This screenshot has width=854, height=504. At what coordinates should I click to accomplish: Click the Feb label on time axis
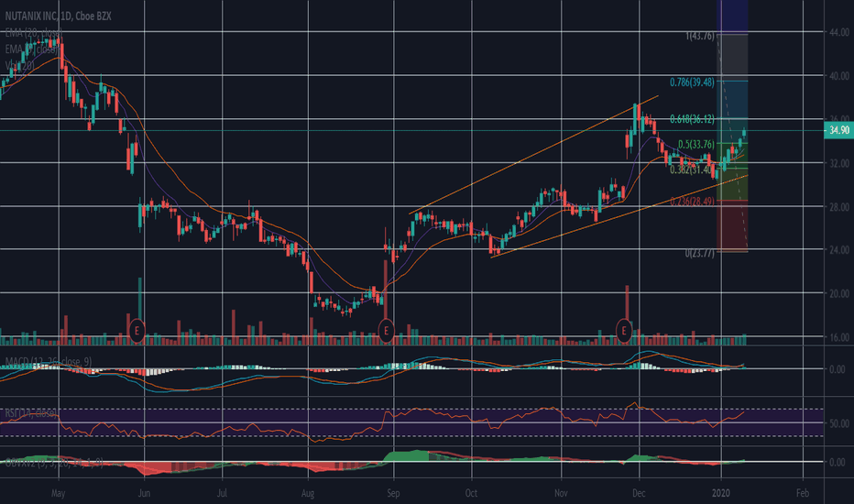coord(803,493)
